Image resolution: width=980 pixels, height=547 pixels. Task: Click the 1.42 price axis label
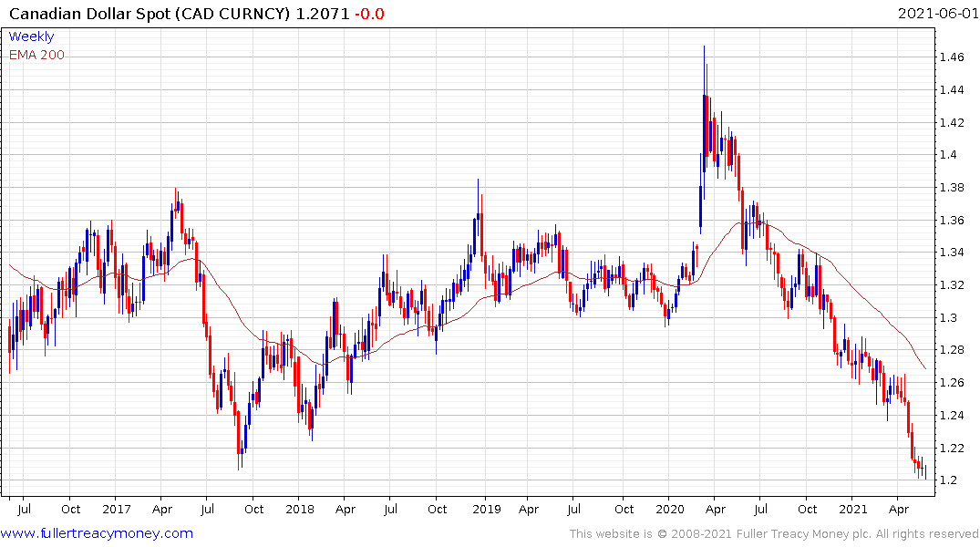tap(952, 122)
